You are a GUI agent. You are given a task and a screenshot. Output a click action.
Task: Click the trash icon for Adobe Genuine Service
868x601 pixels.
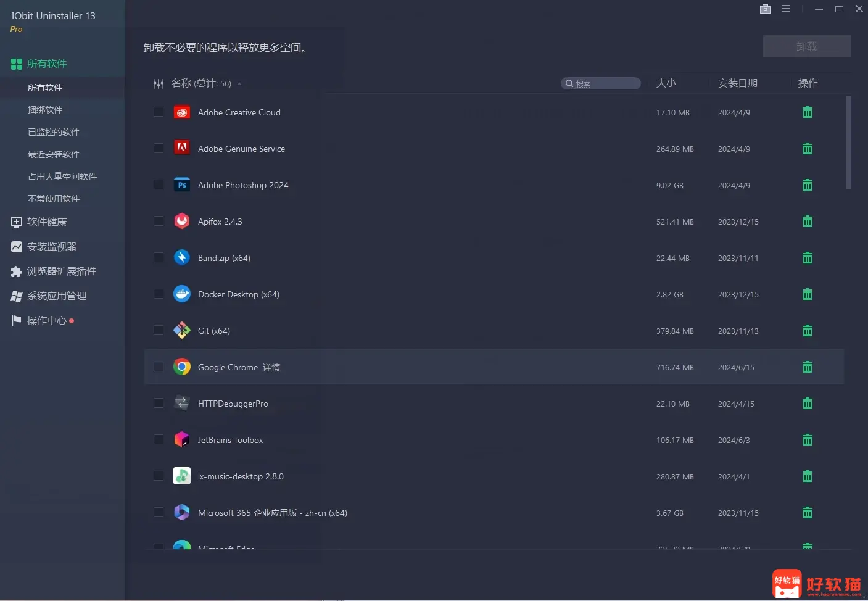[807, 149]
